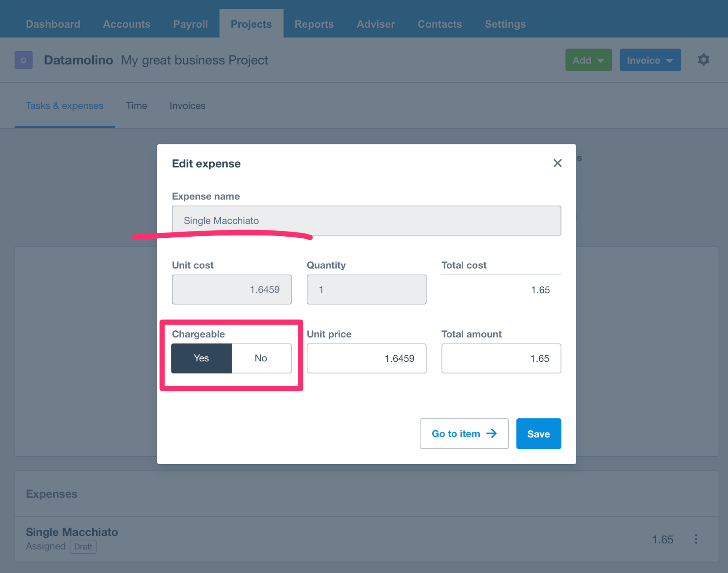
Task: Open the project settings gear icon
Action: 703,60
